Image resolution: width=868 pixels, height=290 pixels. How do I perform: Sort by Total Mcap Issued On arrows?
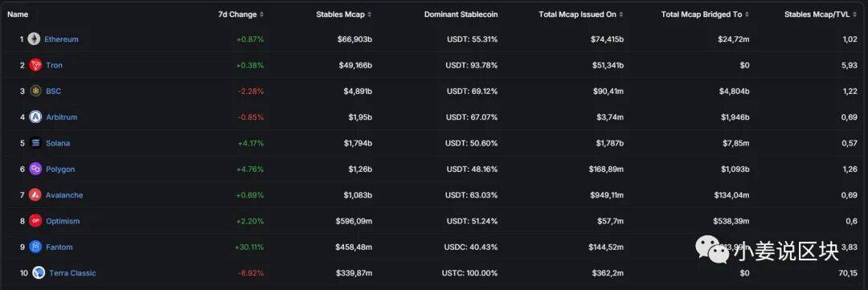[621, 14]
